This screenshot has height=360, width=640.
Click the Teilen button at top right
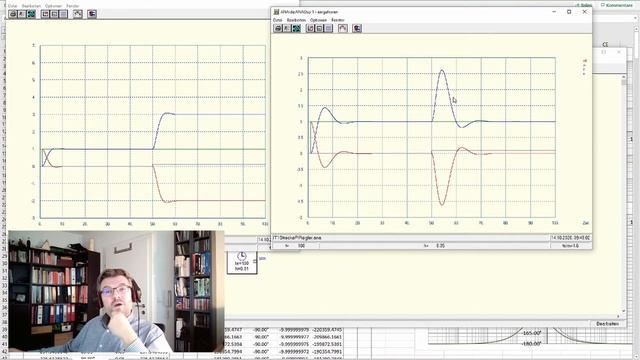584,5
